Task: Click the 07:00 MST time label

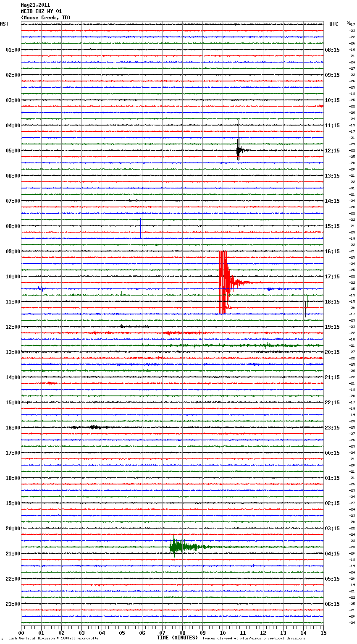Action: tap(13, 201)
